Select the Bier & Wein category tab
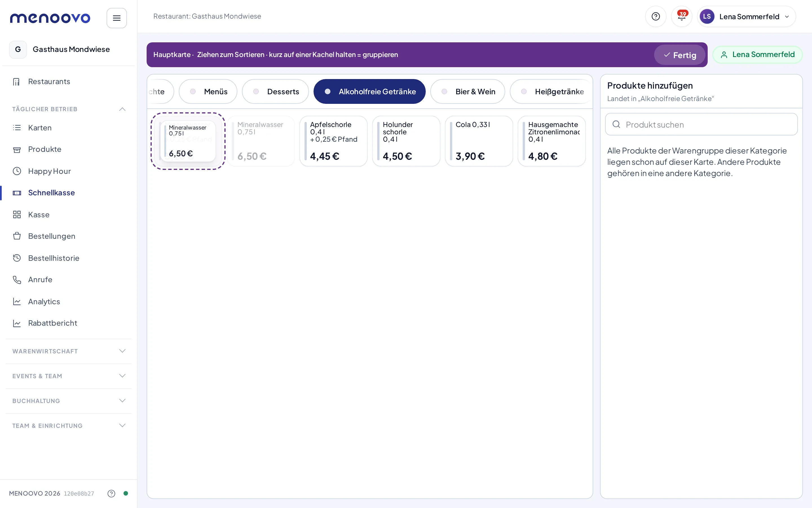The width and height of the screenshot is (812, 508). pos(468,91)
